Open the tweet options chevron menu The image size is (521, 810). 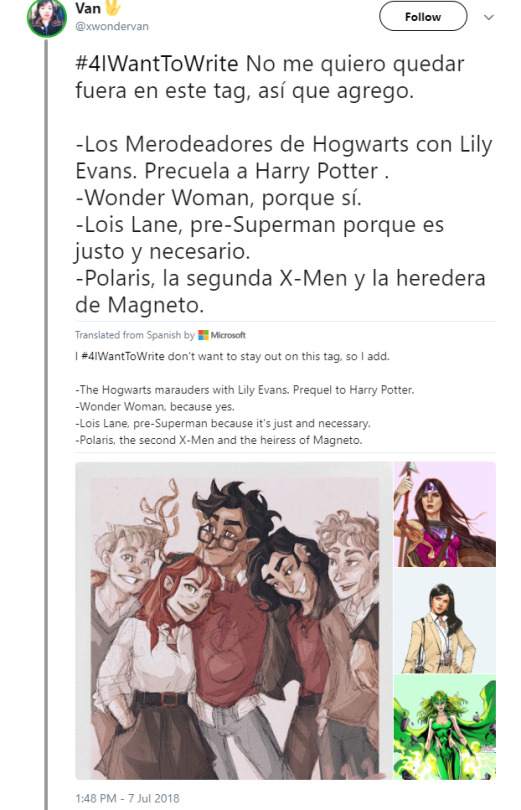(488, 18)
